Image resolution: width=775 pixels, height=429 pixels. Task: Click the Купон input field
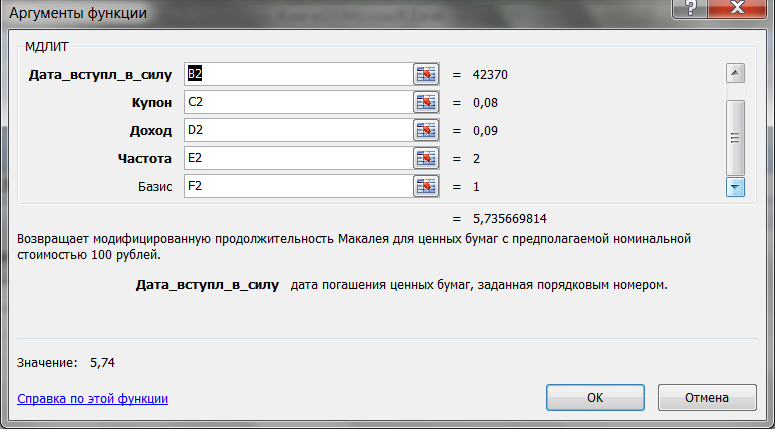(x=299, y=102)
